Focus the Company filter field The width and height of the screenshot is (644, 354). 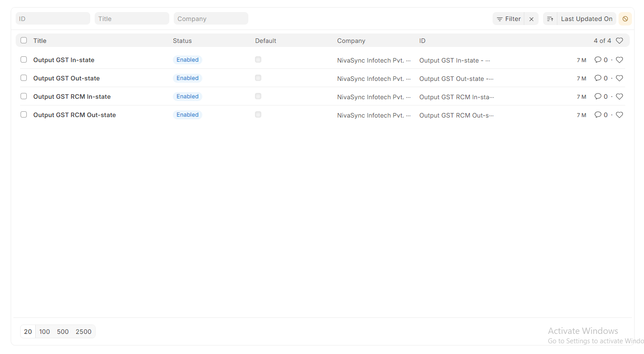tap(211, 19)
